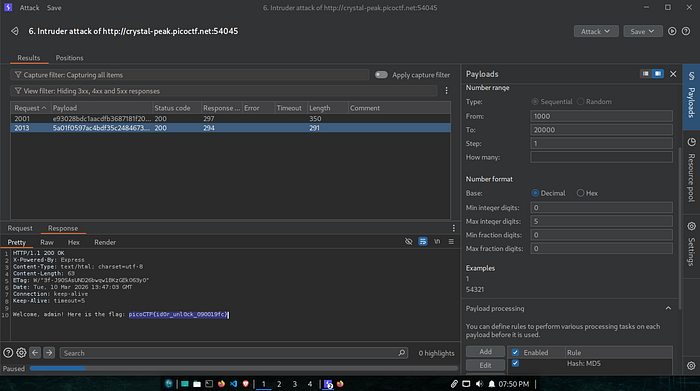Switch to workspace 2 in taskbar
The height and width of the screenshot is (391, 700).
[x=279, y=384]
